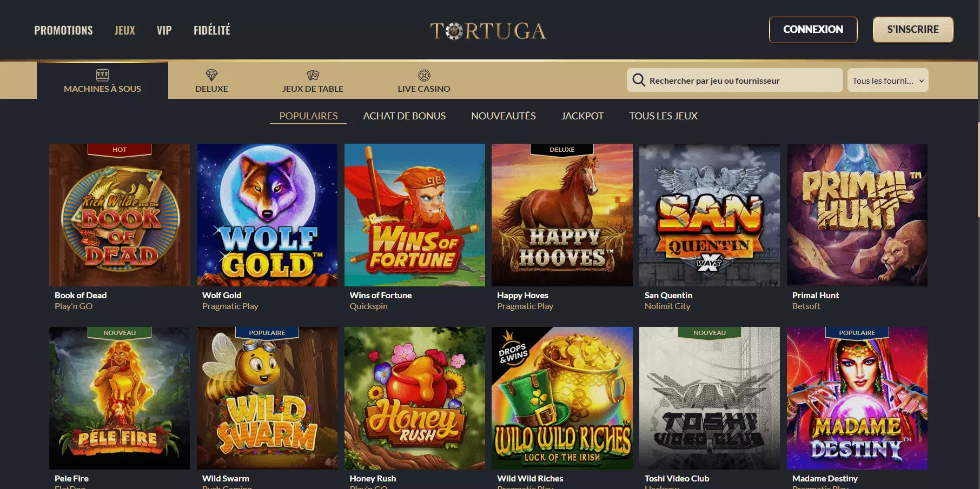Click Nolimit City provider text
This screenshot has width=980, height=489.
coord(667,306)
